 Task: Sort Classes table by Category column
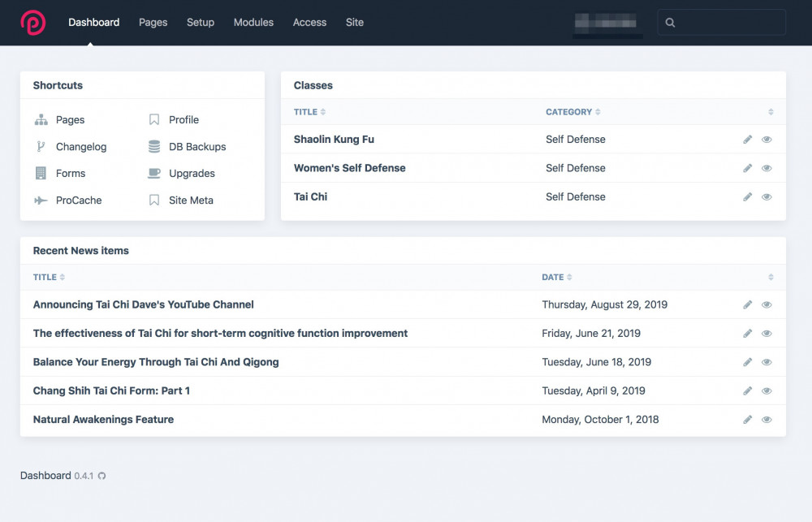(573, 112)
